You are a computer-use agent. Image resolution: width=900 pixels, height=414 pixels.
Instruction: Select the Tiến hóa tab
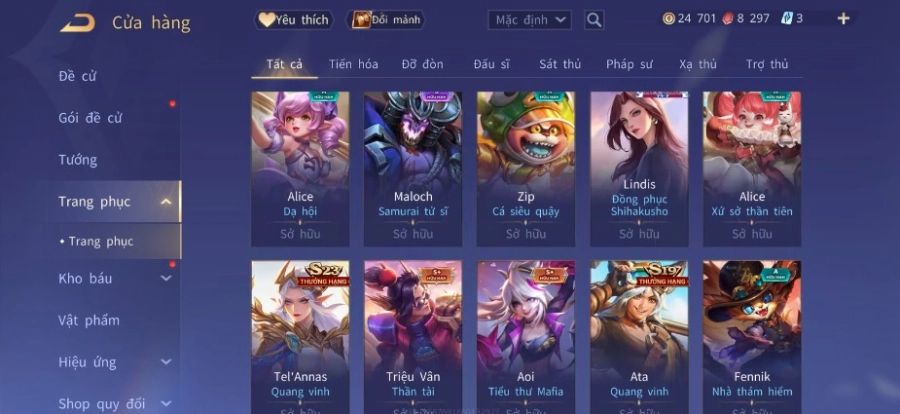(354, 64)
